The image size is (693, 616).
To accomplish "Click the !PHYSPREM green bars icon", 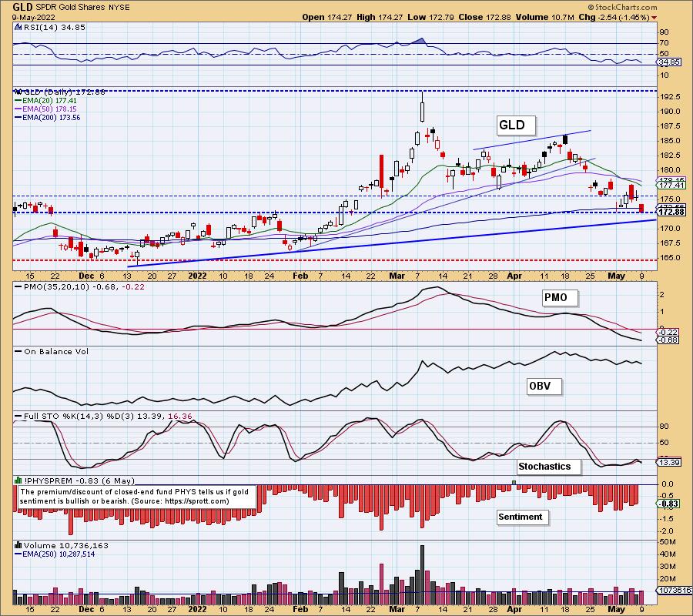I will (18, 480).
